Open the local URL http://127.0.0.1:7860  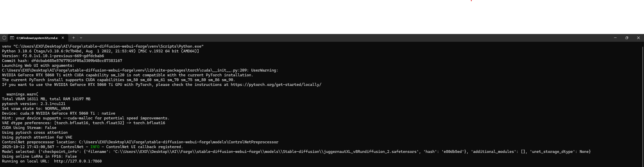click(x=78, y=161)
